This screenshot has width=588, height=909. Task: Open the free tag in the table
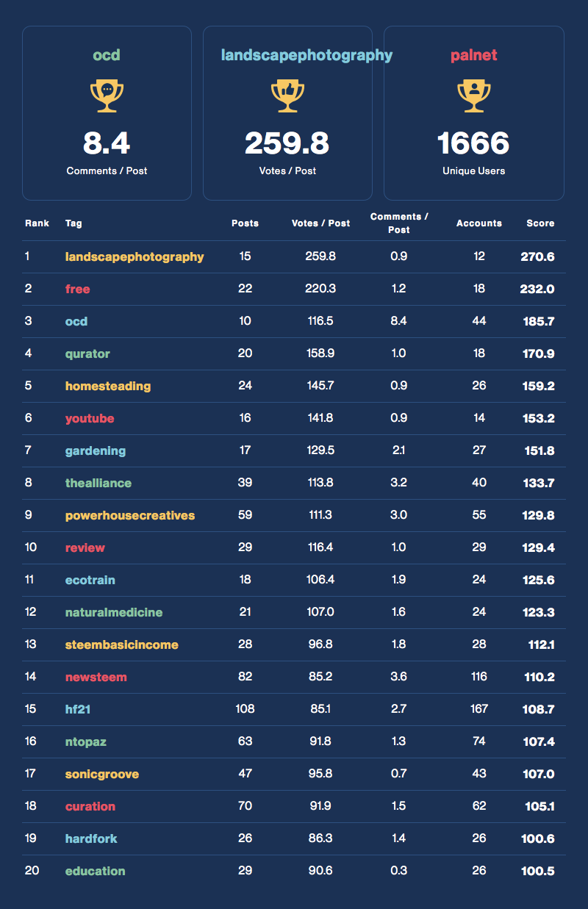pyautogui.click(x=77, y=289)
